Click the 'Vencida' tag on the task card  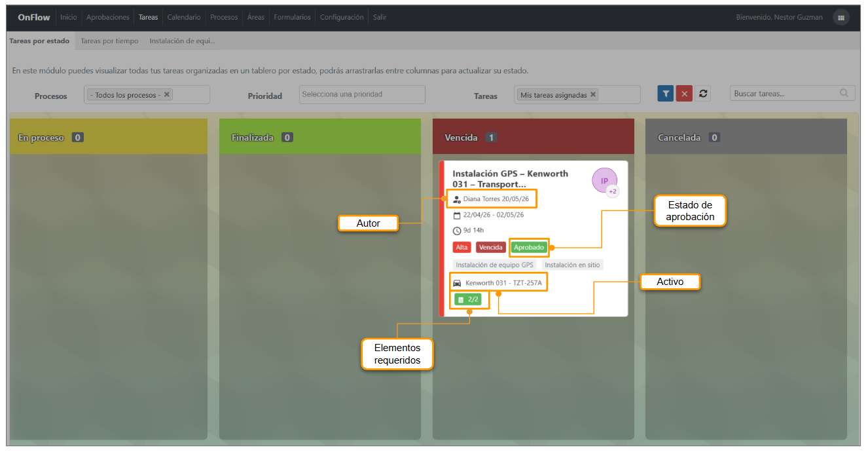point(490,248)
